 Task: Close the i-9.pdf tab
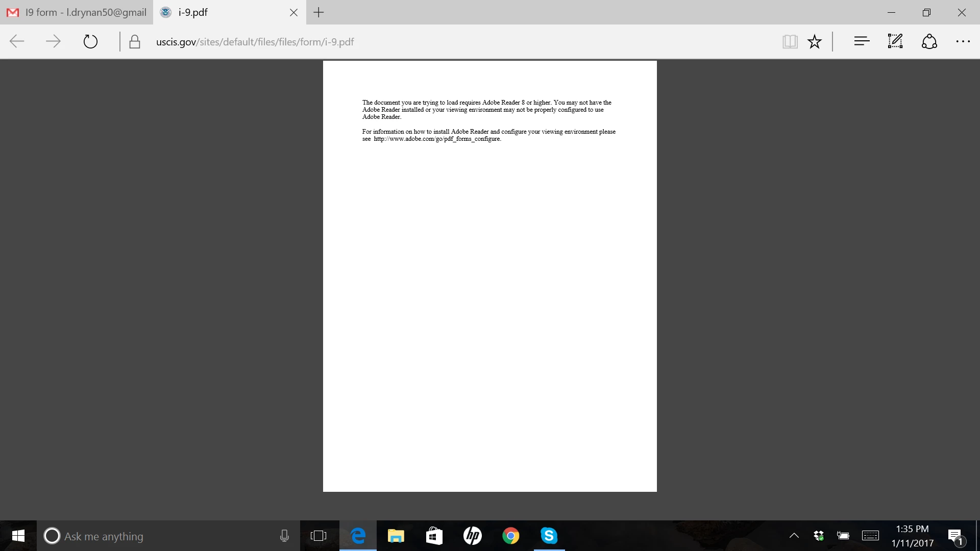tap(293, 12)
